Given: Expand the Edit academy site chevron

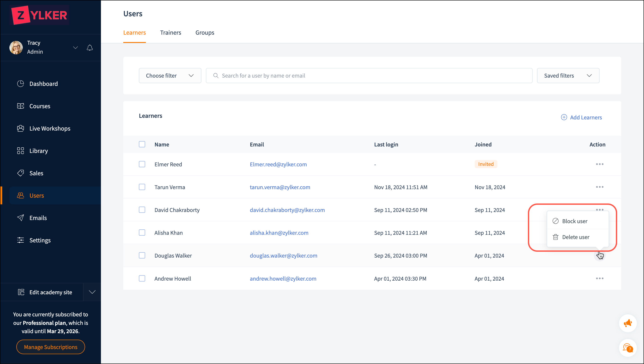Looking at the screenshot, I should click(92, 292).
